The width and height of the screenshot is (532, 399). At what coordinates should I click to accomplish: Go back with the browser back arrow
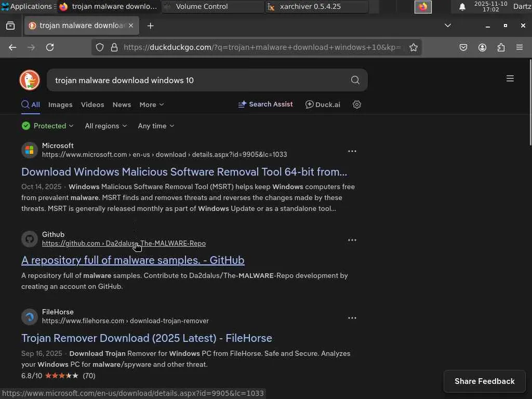[x=12, y=47]
